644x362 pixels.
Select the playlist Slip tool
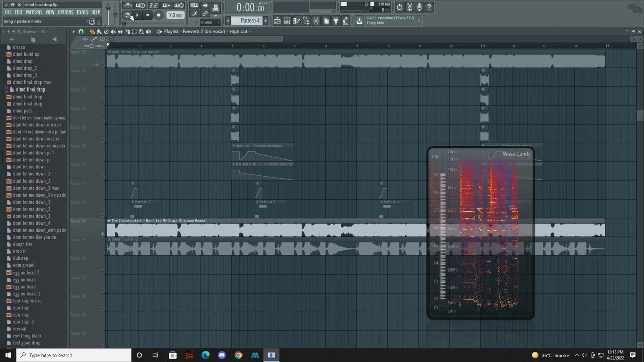click(120, 32)
